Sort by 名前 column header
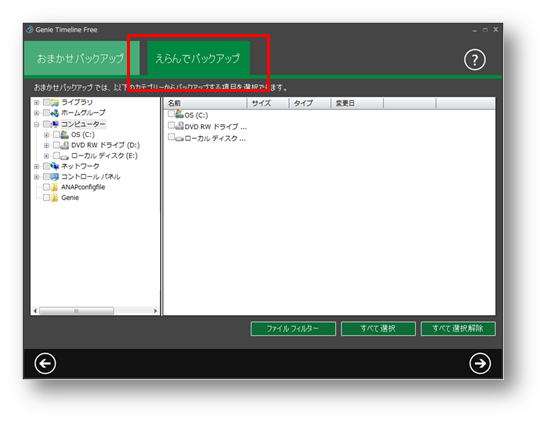The height and width of the screenshot is (422, 546). 205,103
